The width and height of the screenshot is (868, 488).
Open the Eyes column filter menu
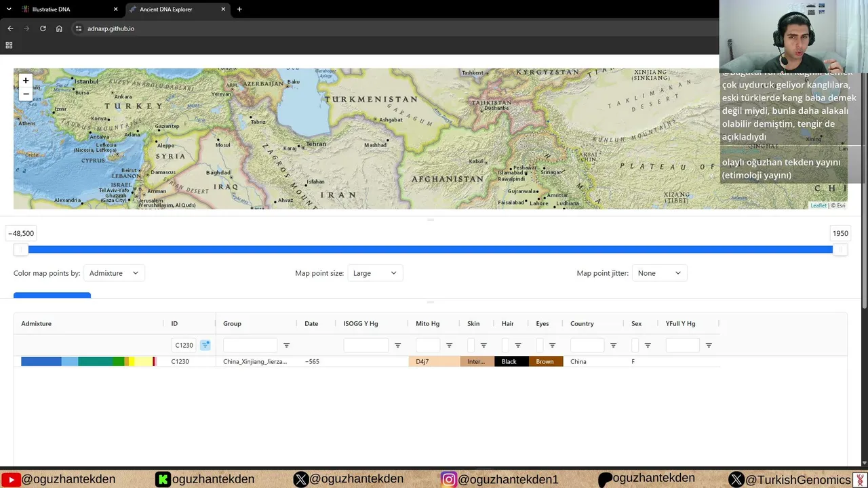(x=552, y=345)
